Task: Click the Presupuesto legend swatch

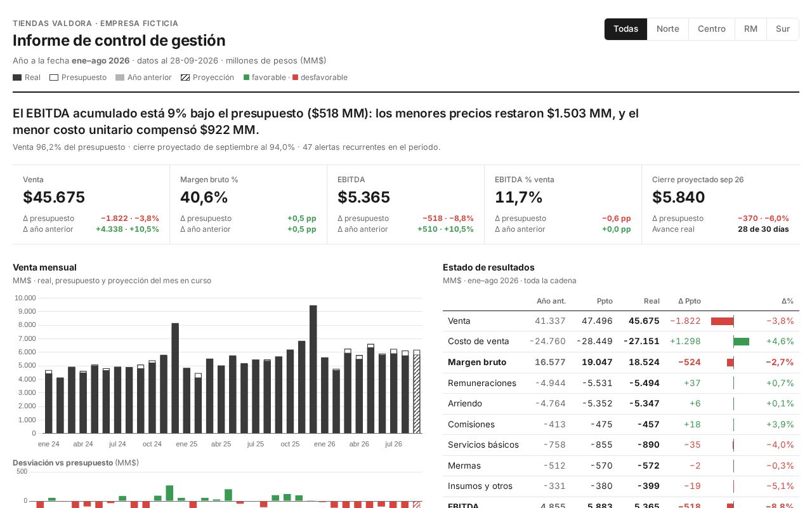Action: click(54, 77)
